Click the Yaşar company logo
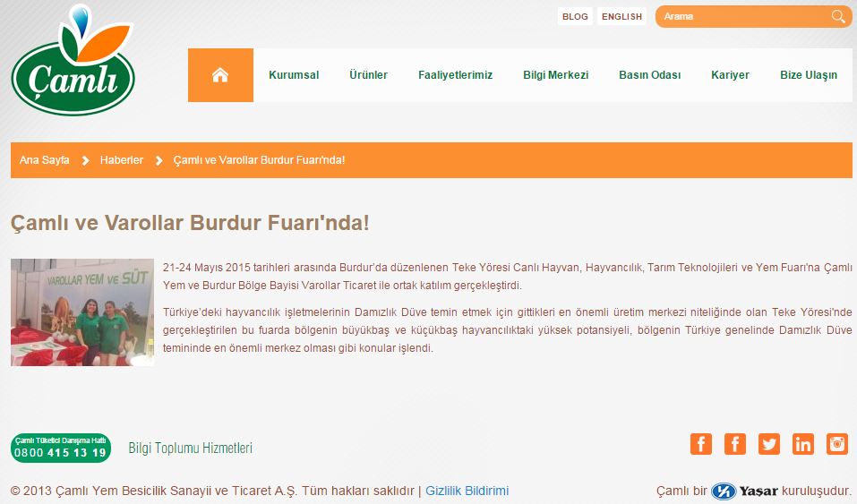857x504 pixels. click(x=744, y=491)
